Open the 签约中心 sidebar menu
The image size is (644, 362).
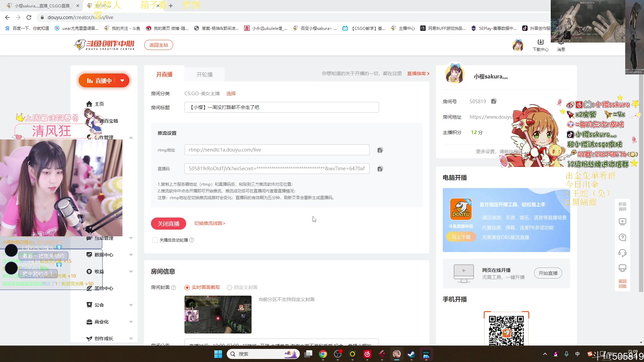point(100,288)
